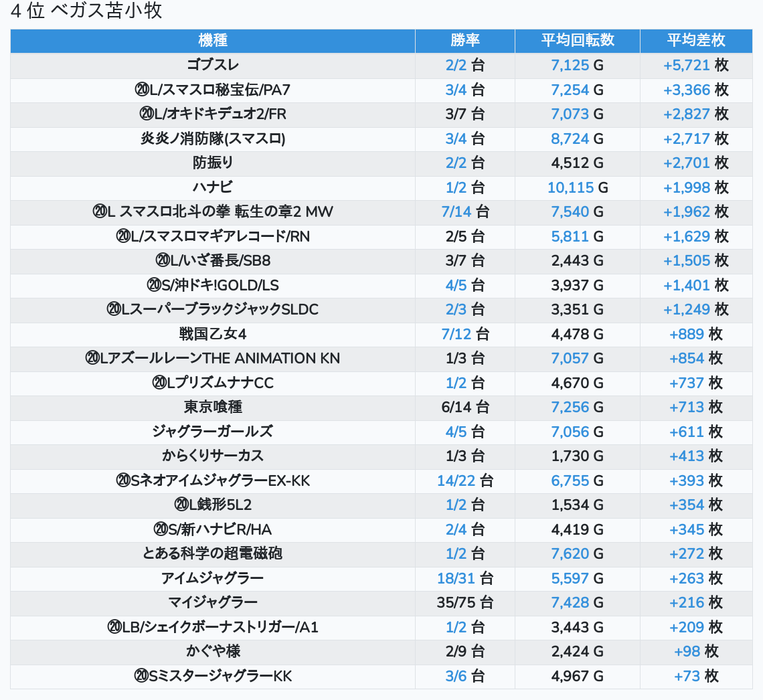Select the かぐや様 machine name
This screenshot has width=763, height=700.
click(x=213, y=652)
